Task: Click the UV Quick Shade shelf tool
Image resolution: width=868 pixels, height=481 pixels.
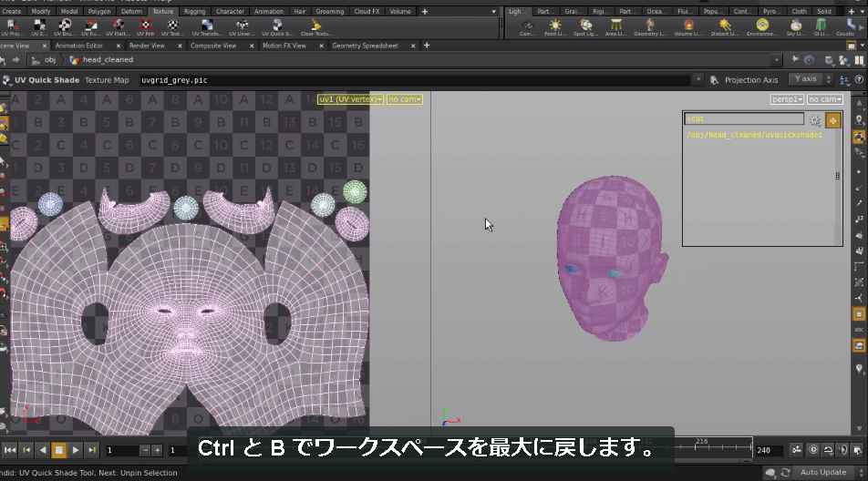Action: 277,26
